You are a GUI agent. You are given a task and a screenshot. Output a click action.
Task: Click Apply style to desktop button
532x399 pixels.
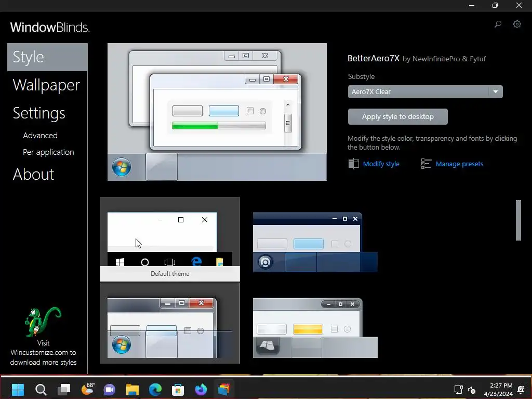(397, 117)
